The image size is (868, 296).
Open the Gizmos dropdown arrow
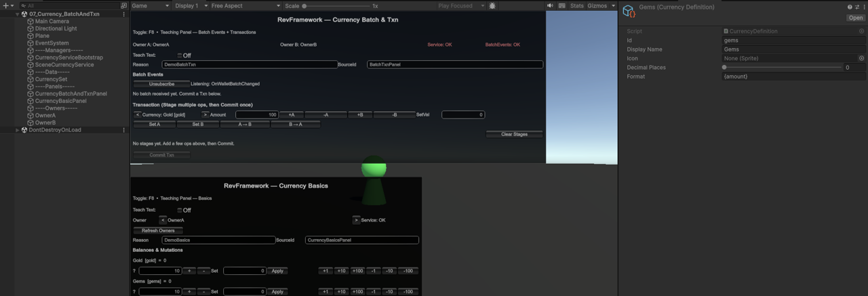[613, 5]
